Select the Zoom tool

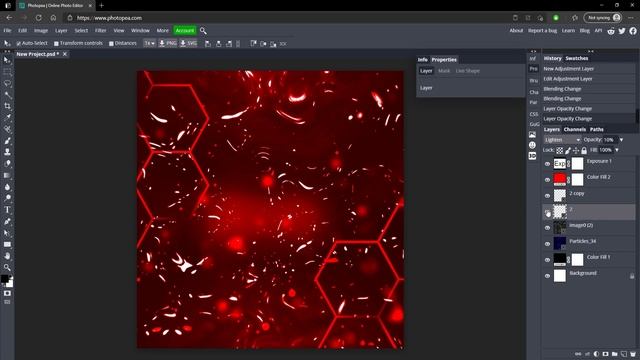[7, 267]
